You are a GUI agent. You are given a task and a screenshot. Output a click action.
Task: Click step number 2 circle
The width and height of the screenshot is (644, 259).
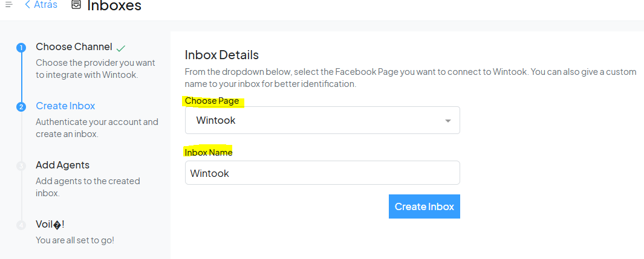(x=21, y=107)
